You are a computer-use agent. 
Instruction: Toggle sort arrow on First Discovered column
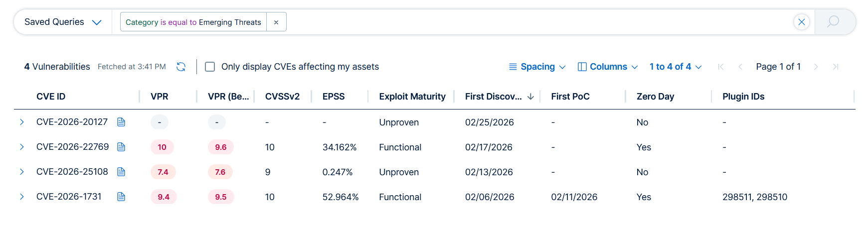[x=530, y=97]
